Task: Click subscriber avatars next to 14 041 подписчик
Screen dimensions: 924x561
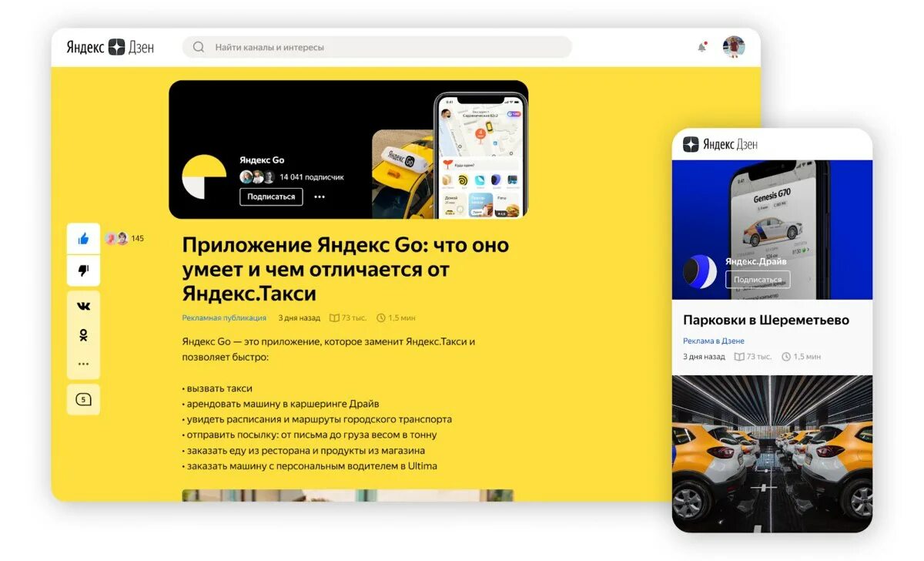Action: tap(257, 176)
